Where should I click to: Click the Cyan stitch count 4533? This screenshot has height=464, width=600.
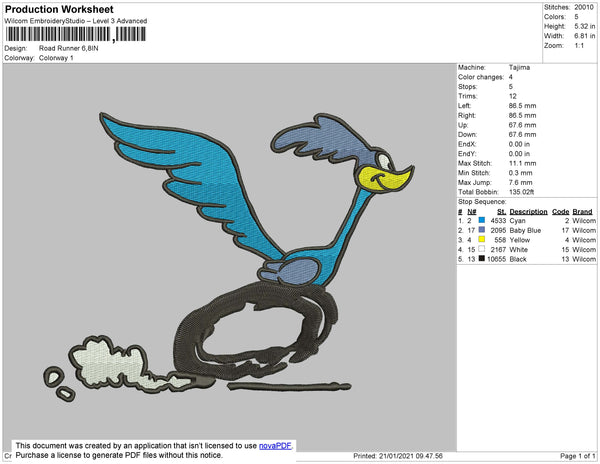tap(498, 221)
